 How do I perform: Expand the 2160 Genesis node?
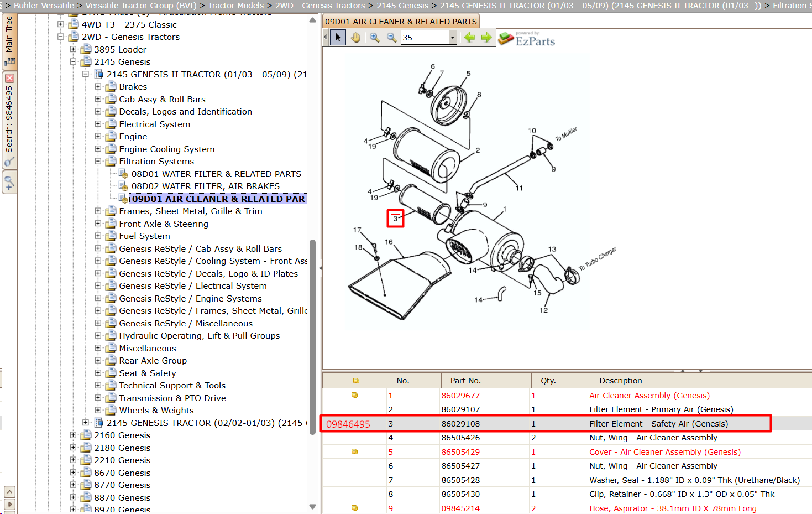[x=73, y=435]
